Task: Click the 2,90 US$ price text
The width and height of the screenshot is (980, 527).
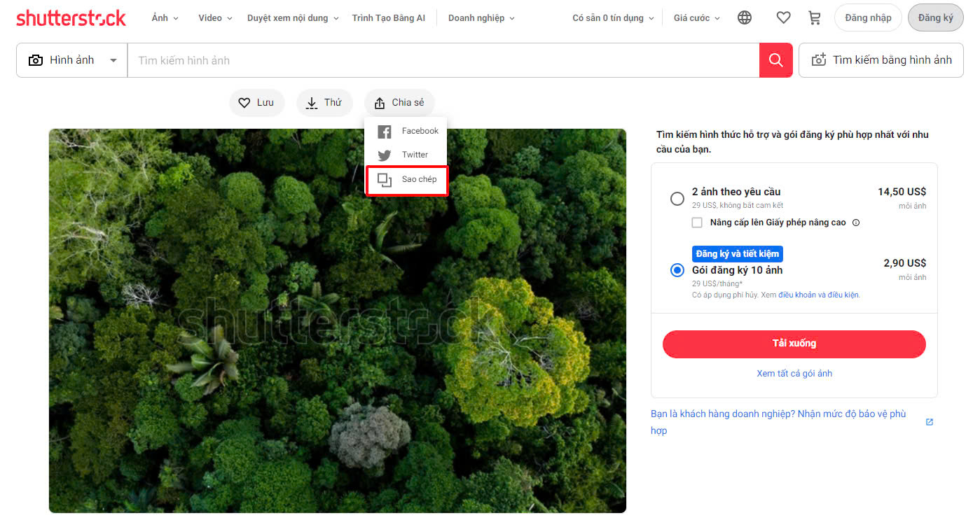Action: point(904,263)
